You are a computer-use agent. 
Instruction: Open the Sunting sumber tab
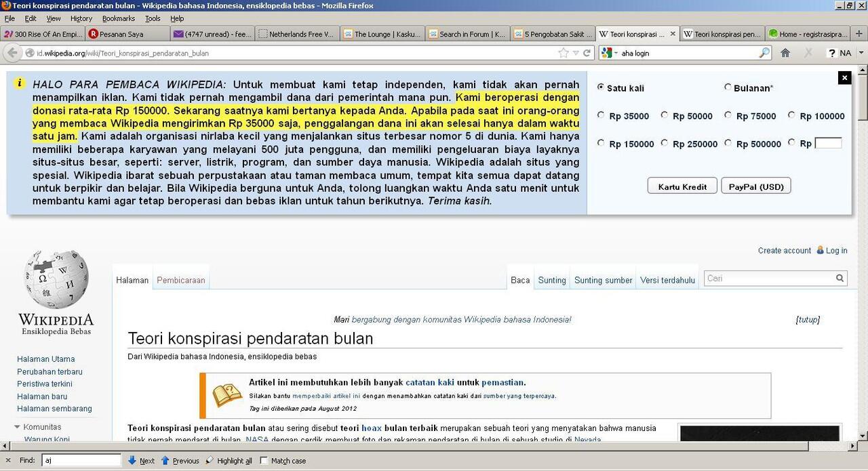pos(604,280)
